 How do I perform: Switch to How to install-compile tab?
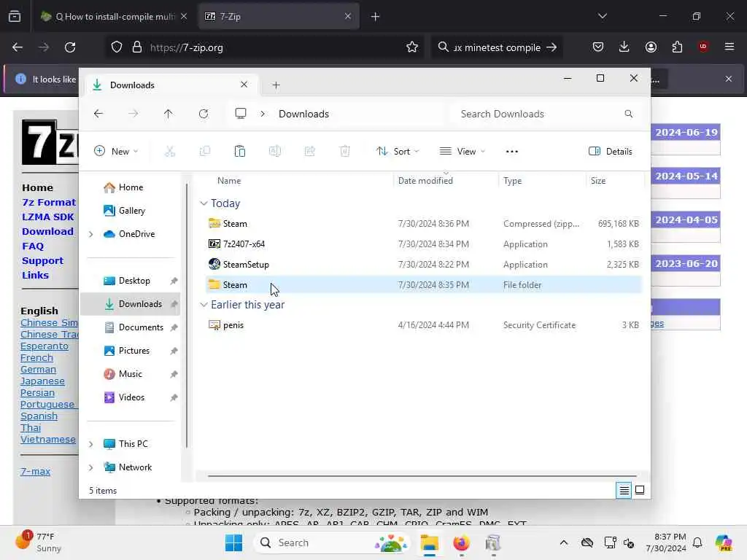click(115, 16)
